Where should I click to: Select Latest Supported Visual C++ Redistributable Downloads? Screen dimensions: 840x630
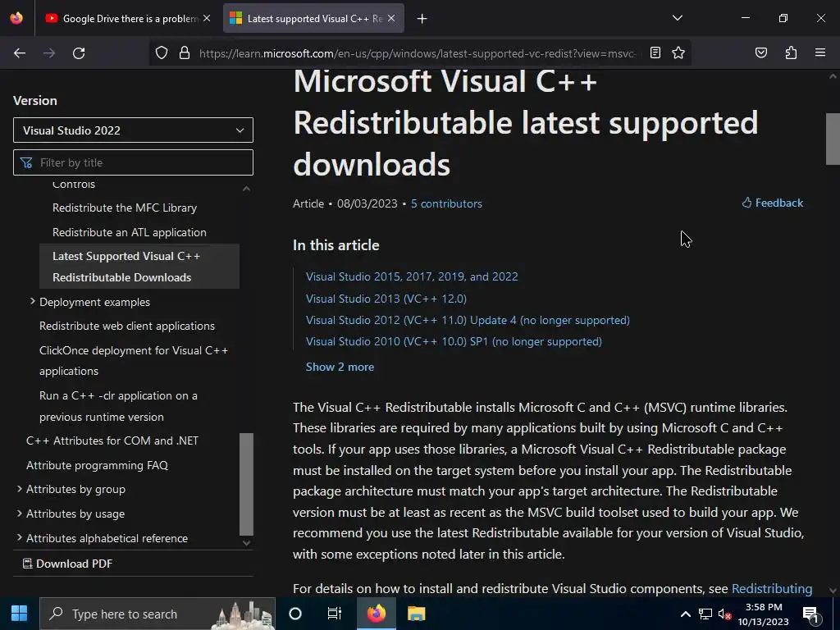coord(139,267)
